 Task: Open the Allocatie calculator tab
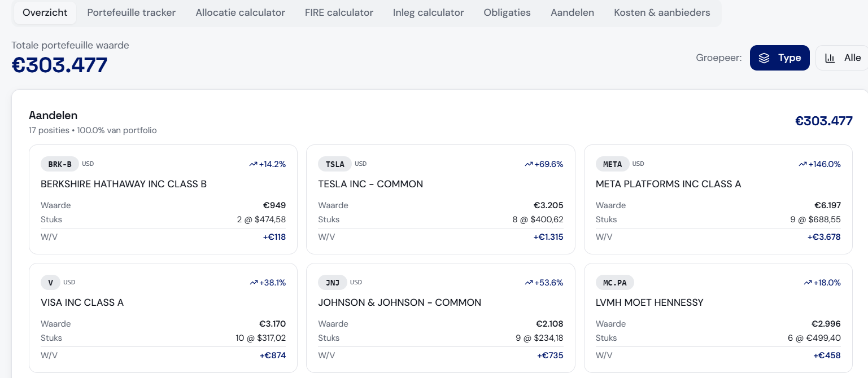(240, 12)
